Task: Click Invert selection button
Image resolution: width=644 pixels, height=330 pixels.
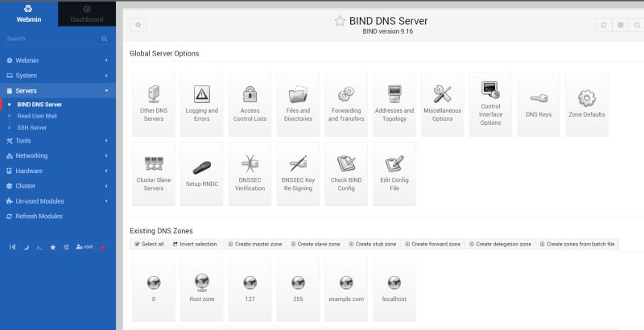Action: click(x=195, y=244)
